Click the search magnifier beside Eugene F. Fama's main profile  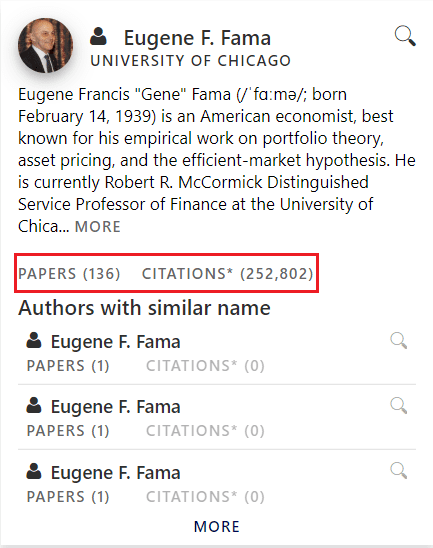click(x=405, y=36)
